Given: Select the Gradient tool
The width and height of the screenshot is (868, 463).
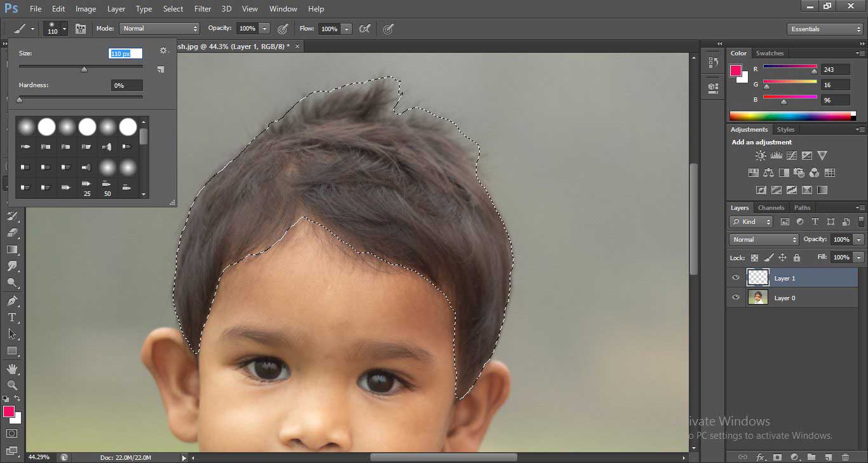Looking at the screenshot, I should (x=13, y=249).
